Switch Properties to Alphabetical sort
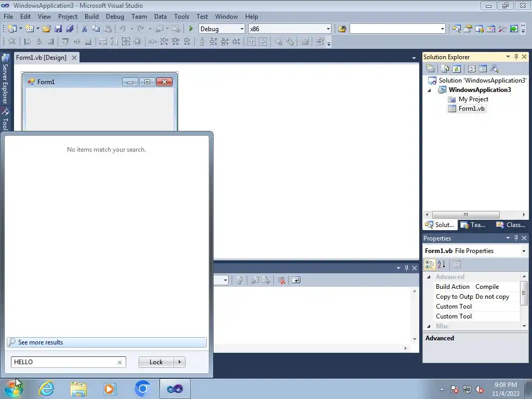The image size is (532, 399). tap(441, 264)
